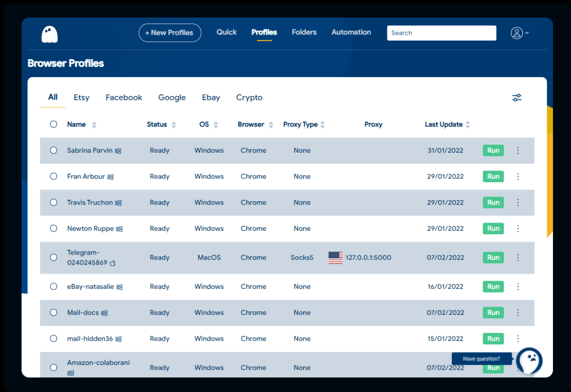
Task: Open more options for eBay-natasalie
Action: [518, 286]
